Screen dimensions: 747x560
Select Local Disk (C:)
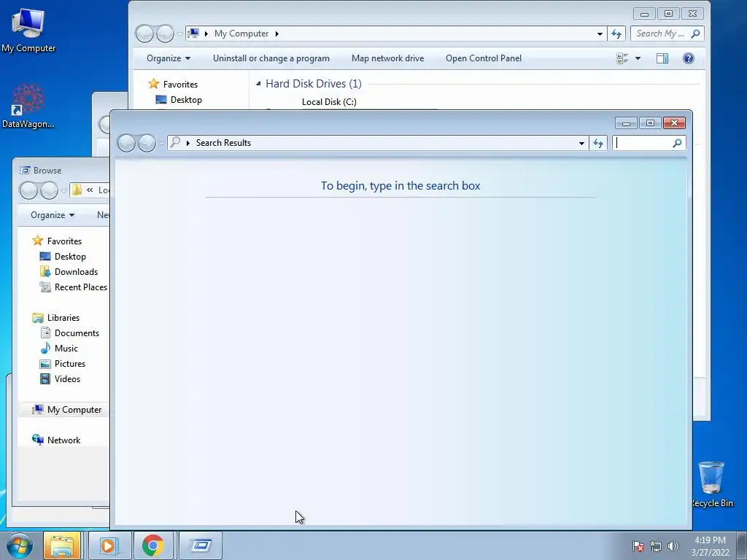329,102
